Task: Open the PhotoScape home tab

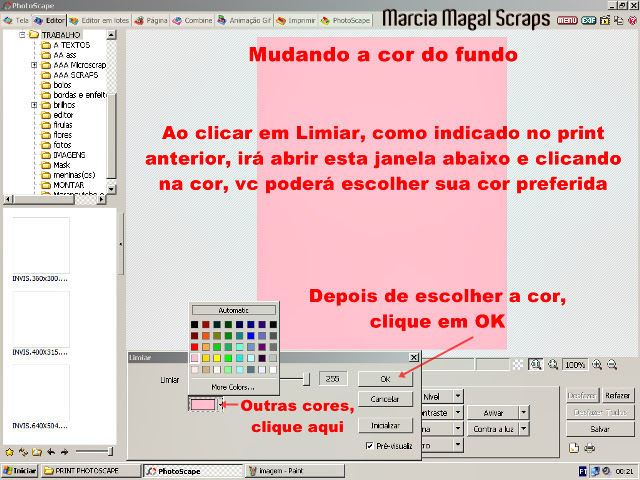Action: [345, 20]
